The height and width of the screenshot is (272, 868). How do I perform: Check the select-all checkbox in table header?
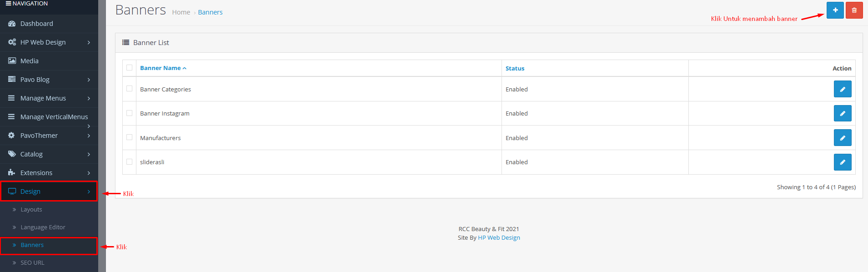tap(130, 68)
